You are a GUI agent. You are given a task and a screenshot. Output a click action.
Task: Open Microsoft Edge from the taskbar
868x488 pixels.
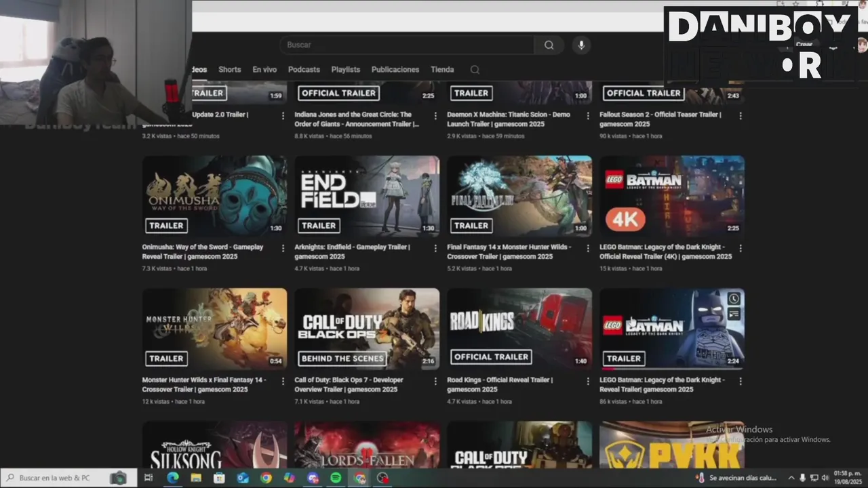(x=173, y=478)
